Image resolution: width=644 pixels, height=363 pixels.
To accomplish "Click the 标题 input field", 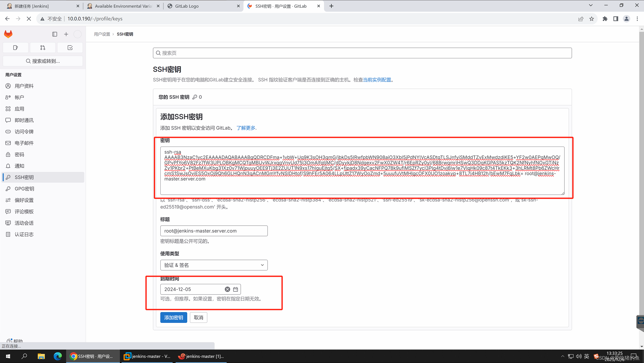I will 214,231.
